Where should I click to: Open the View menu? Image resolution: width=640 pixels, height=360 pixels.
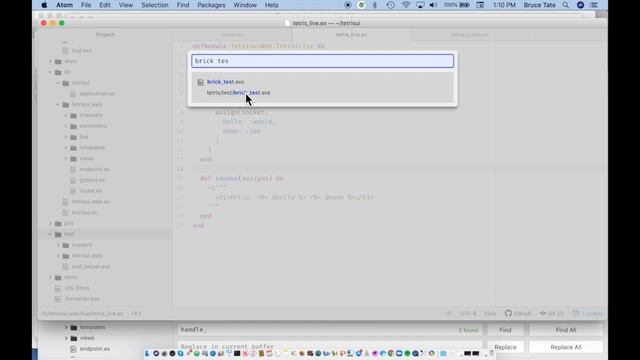tap(126, 5)
